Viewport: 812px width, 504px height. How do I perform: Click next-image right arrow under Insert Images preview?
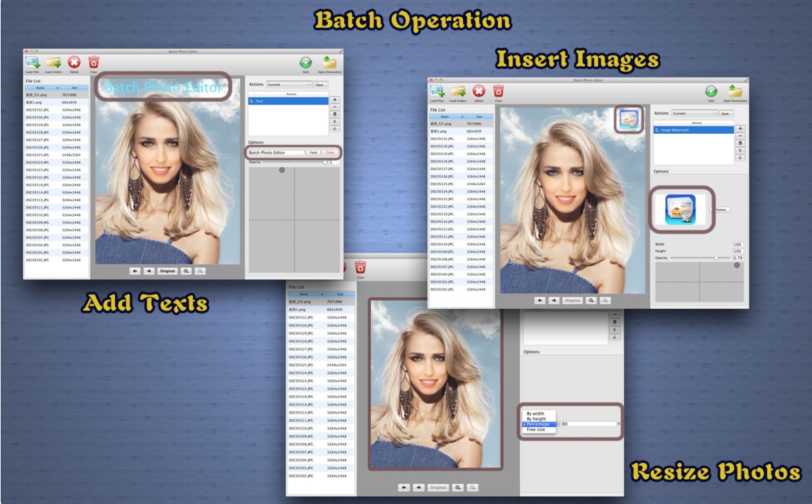(554, 300)
